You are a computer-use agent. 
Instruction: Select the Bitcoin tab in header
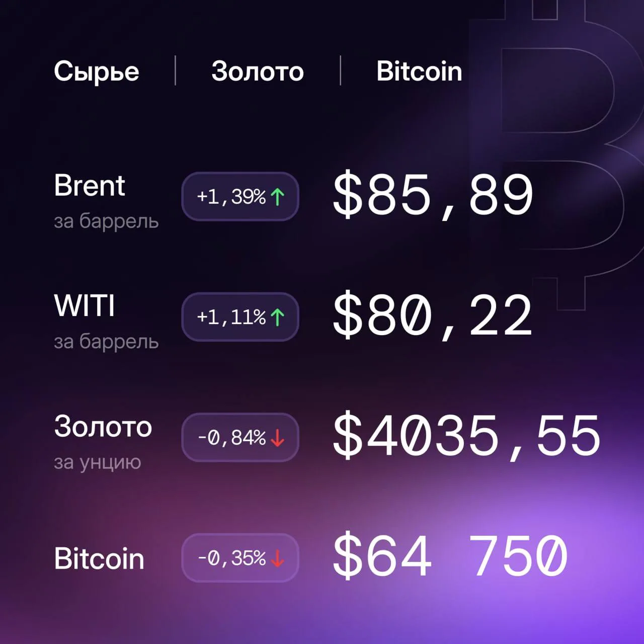[419, 71]
